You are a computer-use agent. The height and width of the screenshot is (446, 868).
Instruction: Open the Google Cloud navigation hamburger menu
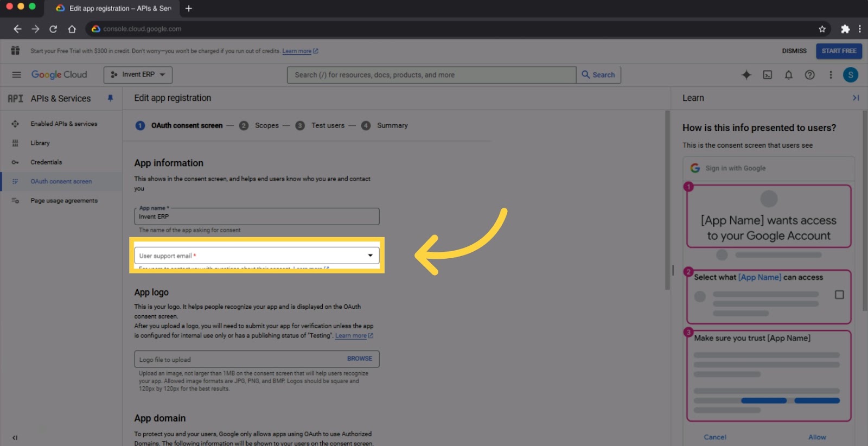[x=16, y=75]
